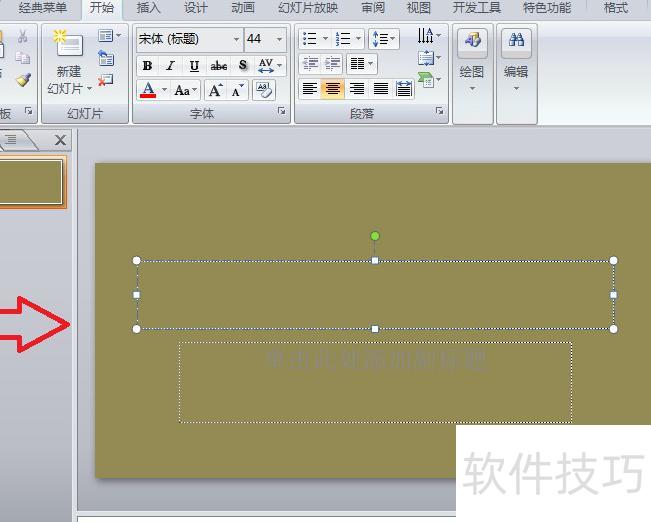
Task: Increase font size with large A
Action: [x=215, y=90]
